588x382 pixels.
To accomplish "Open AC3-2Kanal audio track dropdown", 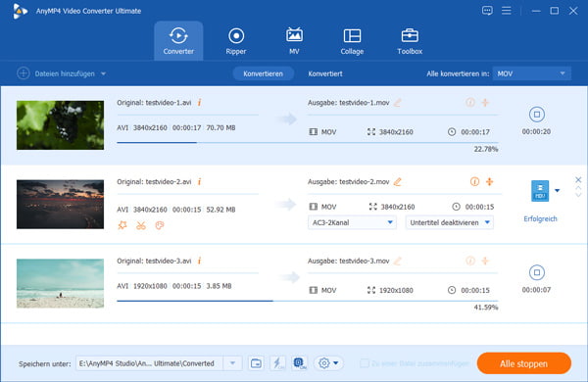I will (352, 222).
